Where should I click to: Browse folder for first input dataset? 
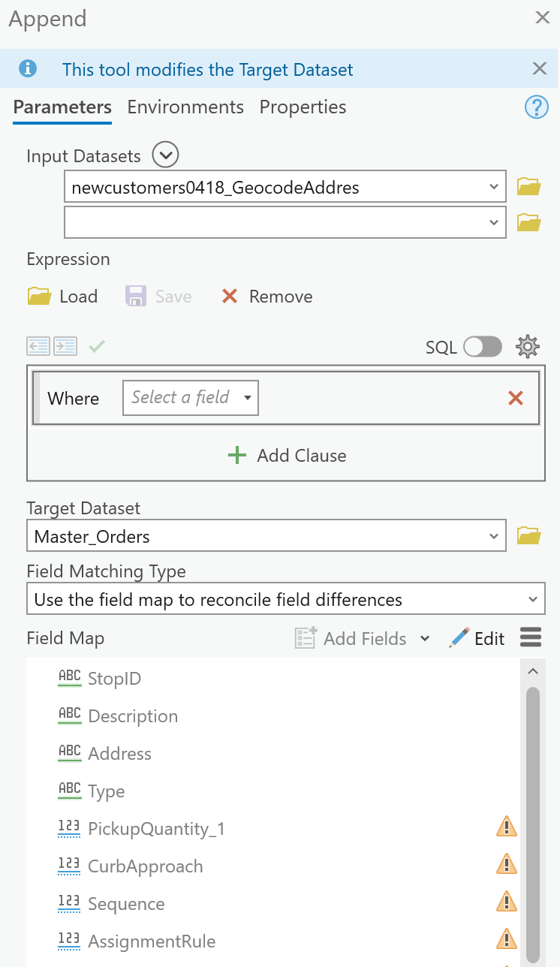529,186
